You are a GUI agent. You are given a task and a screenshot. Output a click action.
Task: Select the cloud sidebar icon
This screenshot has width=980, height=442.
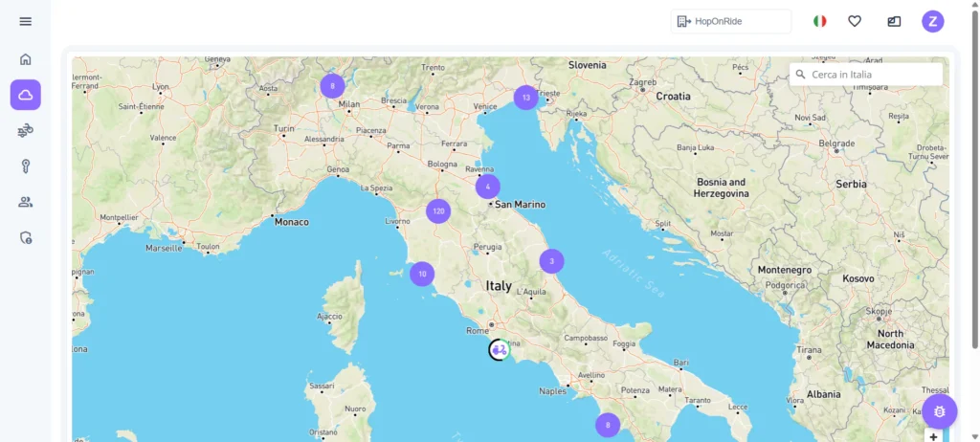point(25,95)
